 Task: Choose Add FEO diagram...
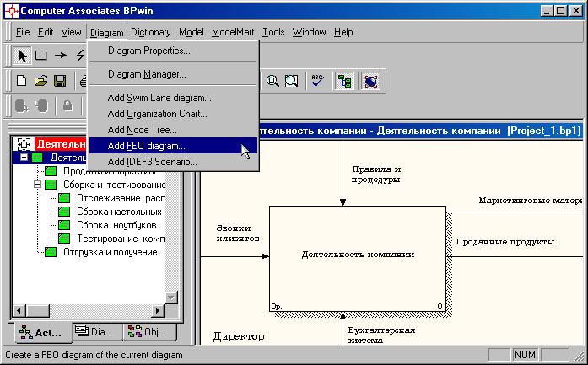[173, 146]
